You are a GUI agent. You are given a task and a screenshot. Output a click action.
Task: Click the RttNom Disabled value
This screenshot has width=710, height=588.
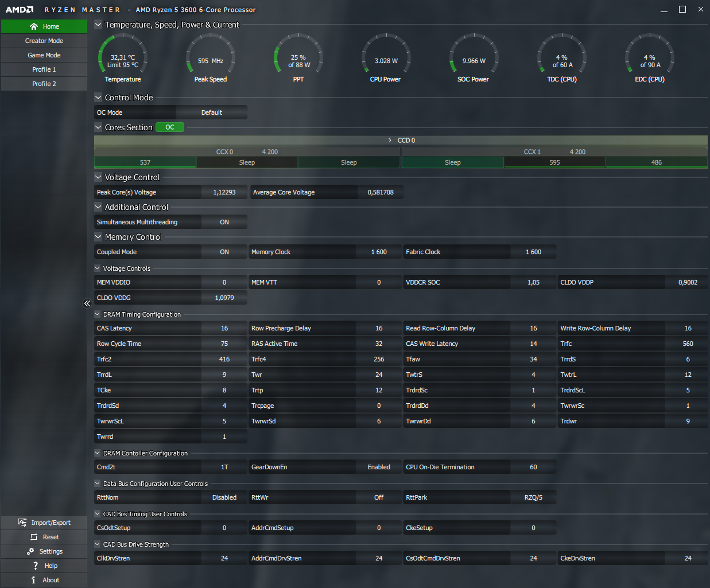click(x=224, y=497)
